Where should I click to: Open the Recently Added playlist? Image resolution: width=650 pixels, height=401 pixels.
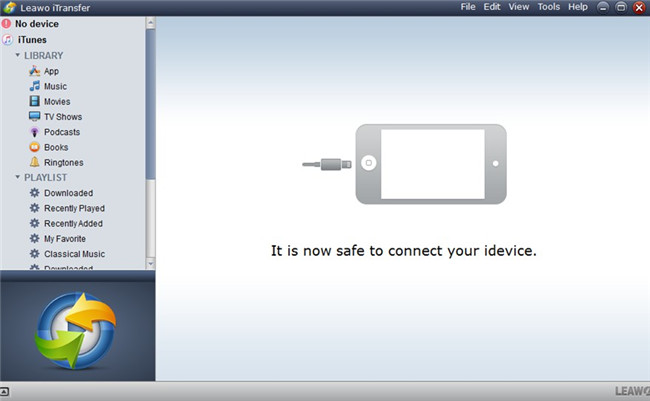click(x=73, y=224)
